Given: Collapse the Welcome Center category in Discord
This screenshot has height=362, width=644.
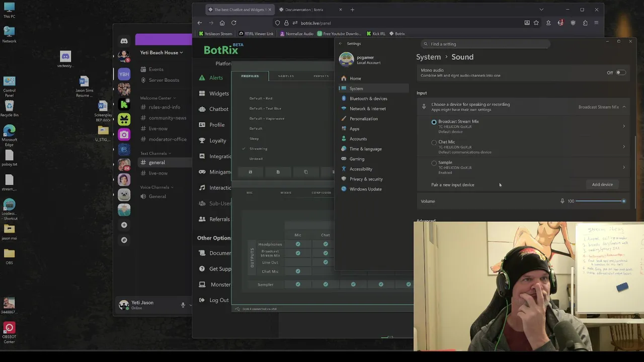Looking at the screenshot, I should click(158, 98).
